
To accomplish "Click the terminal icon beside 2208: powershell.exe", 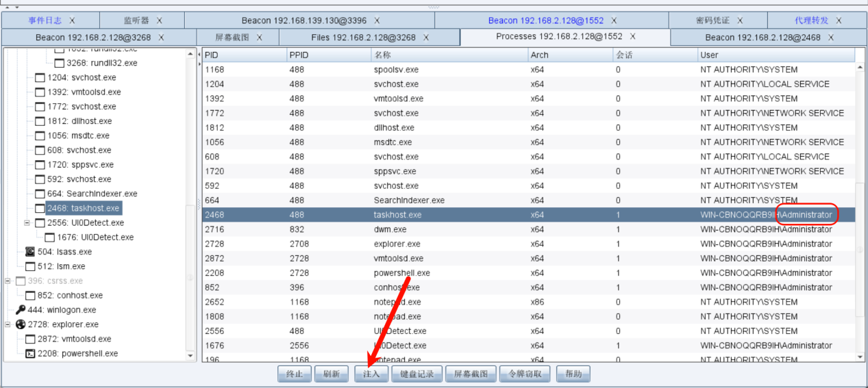I will [30, 354].
